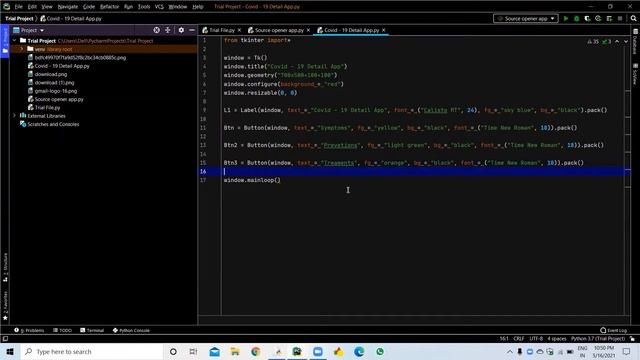Run the Source opener app configuration
The image size is (640, 360).
coord(566,18)
